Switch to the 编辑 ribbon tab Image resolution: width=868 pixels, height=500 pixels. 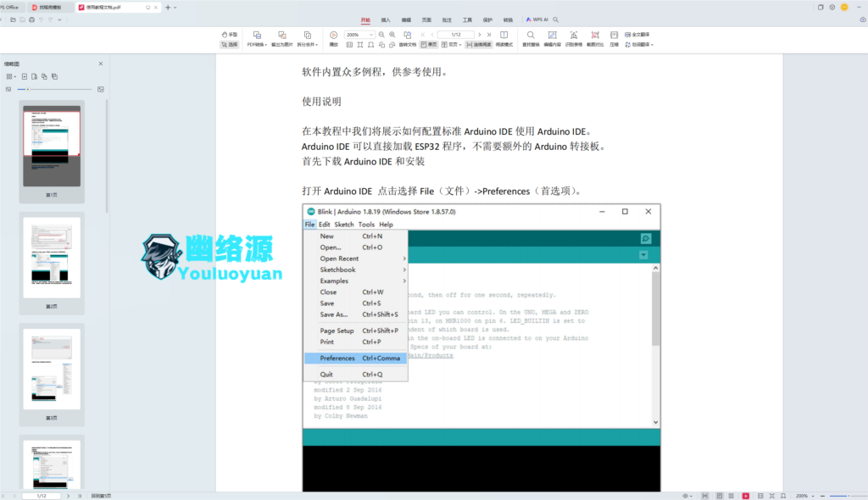406,20
